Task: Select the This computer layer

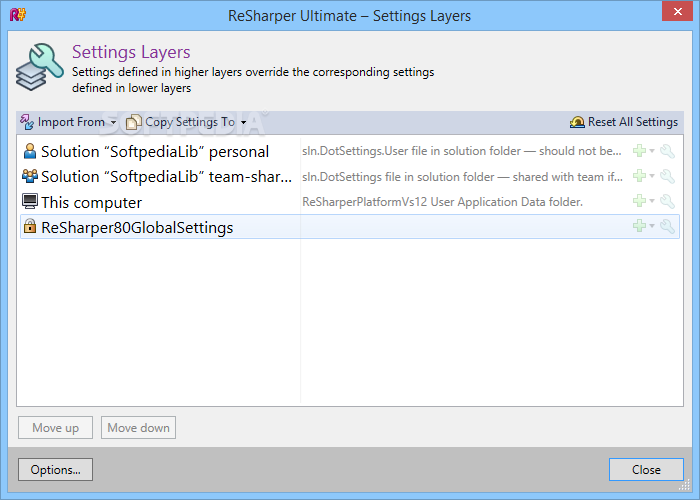Action: [350, 202]
